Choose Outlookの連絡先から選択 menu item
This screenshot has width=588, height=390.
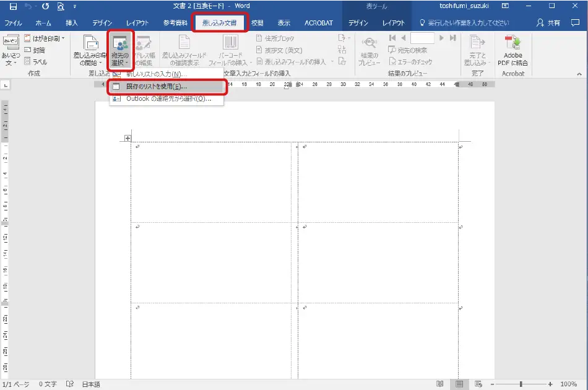pos(166,98)
